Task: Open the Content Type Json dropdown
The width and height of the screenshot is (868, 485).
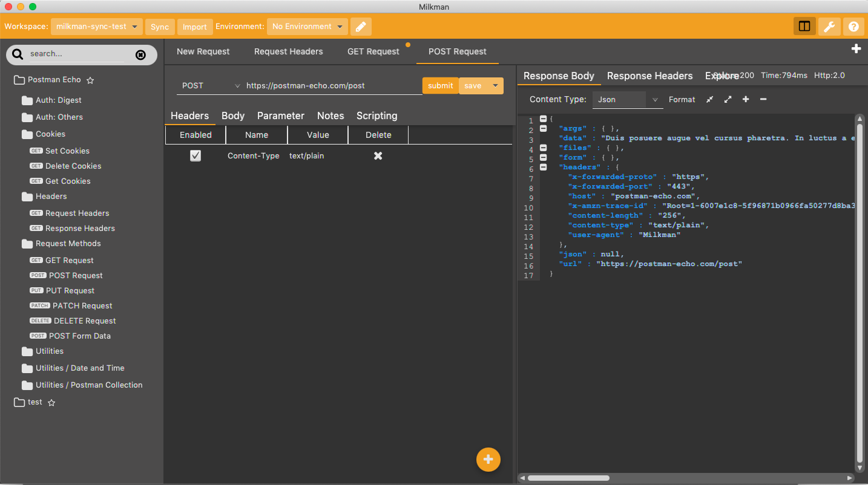Action: point(627,100)
